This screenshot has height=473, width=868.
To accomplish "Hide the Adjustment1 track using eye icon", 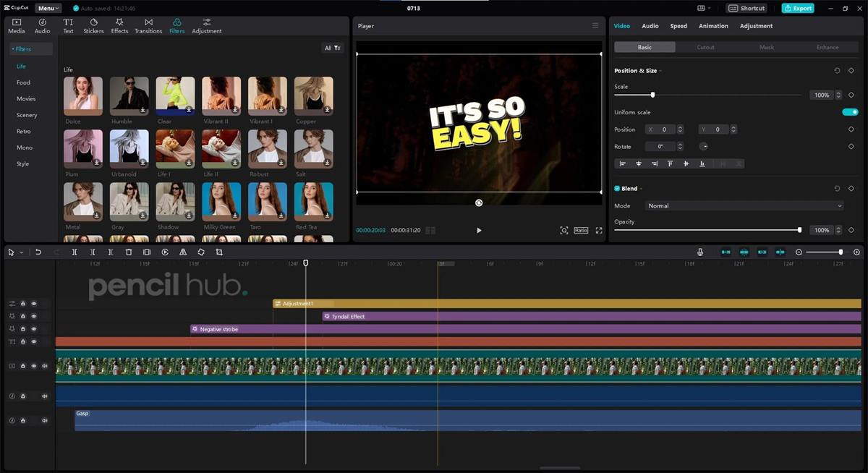I will [x=33, y=304].
